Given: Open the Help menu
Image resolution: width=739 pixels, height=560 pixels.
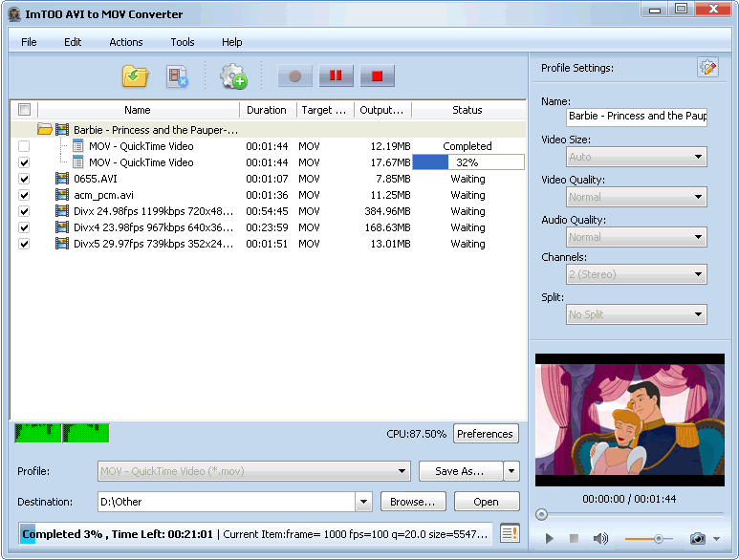Looking at the screenshot, I should 232,42.
